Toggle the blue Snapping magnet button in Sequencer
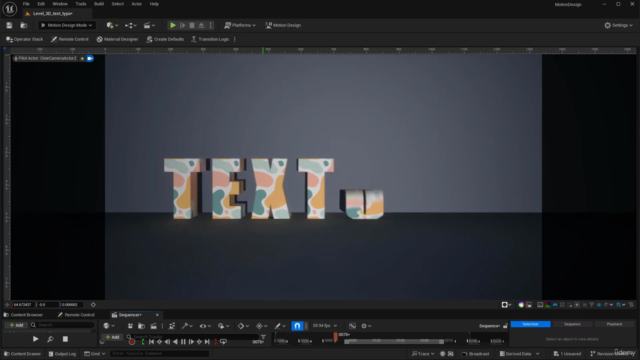Image resolution: width=640 pixels, height=360 pixels. (x=297, y=326)
